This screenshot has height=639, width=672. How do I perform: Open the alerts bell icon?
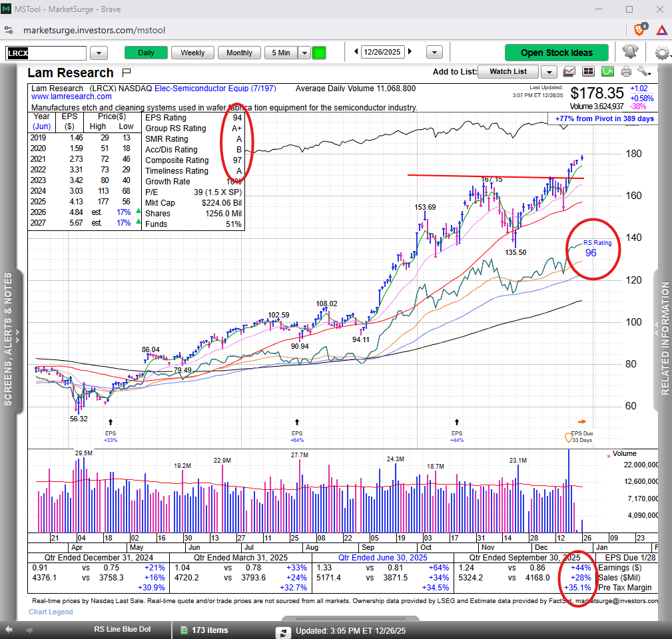pos(629,52)
